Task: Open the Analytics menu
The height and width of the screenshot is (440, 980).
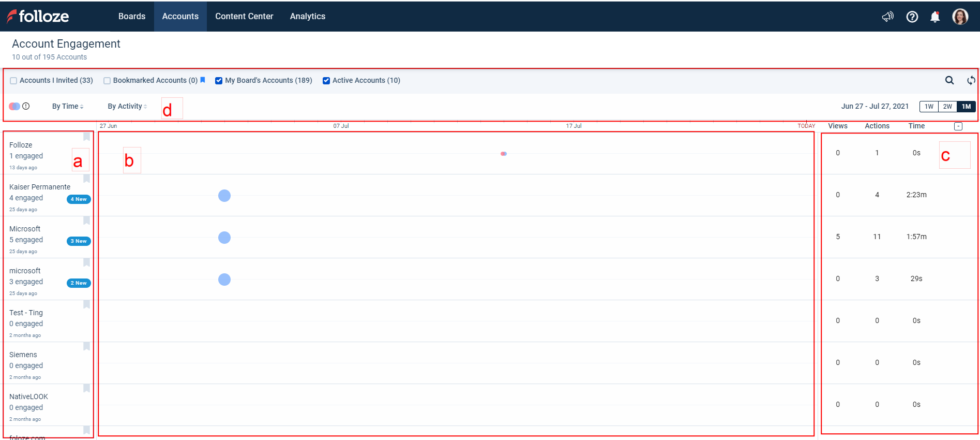Action: (308, 16)
